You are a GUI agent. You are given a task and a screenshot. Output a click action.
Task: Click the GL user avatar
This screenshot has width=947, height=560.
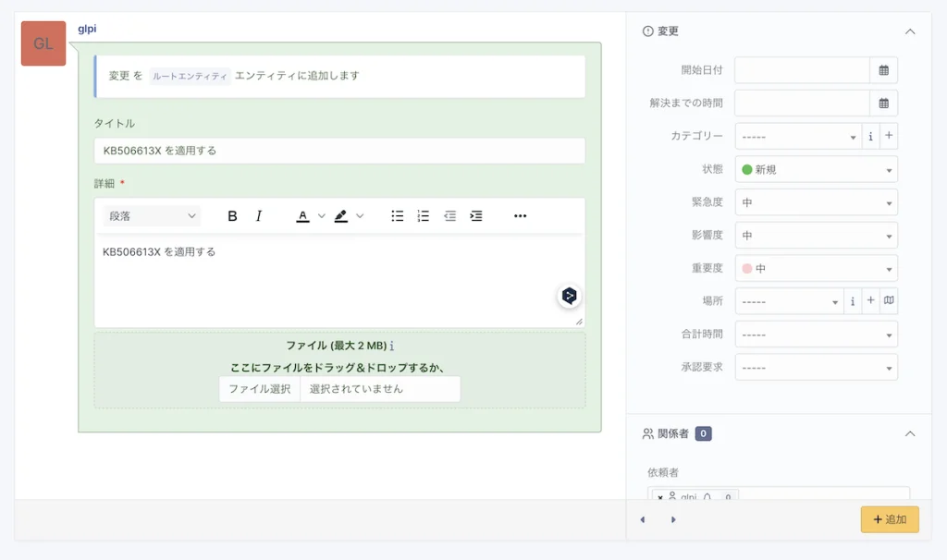[x=43, y=43]
